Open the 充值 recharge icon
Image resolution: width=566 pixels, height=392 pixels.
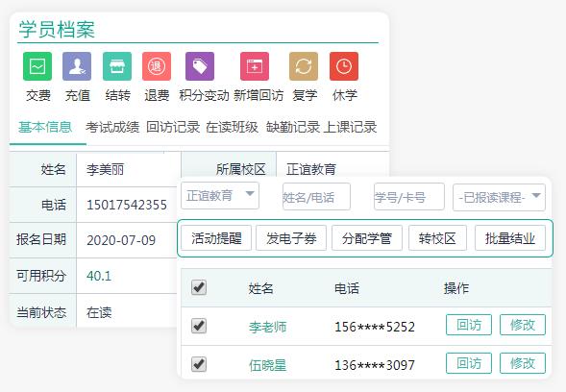click(77, 66)
